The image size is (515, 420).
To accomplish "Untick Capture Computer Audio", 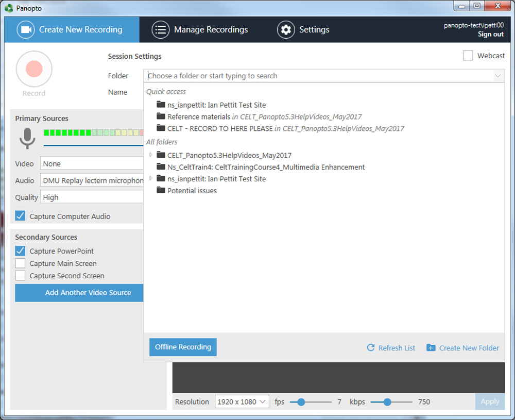I will pos(20,216).
